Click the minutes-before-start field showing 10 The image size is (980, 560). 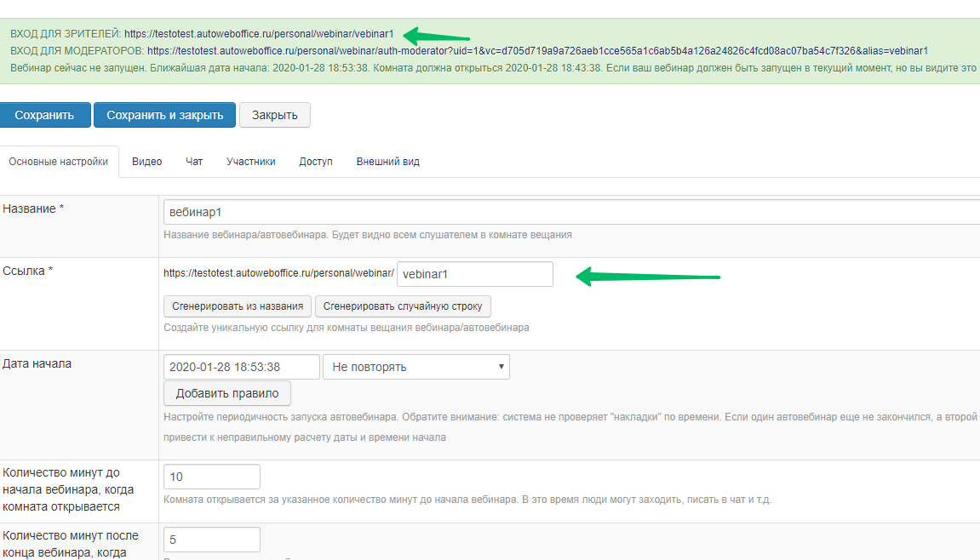pyautogui.click(x=211, y=477)
